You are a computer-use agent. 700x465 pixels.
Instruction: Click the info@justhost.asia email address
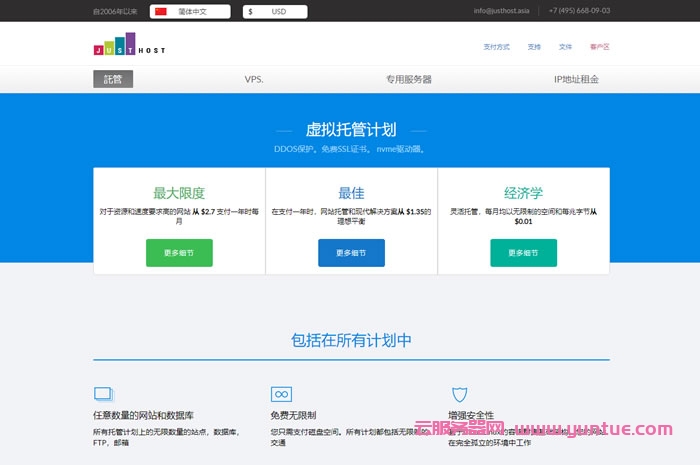click(501, 11)
